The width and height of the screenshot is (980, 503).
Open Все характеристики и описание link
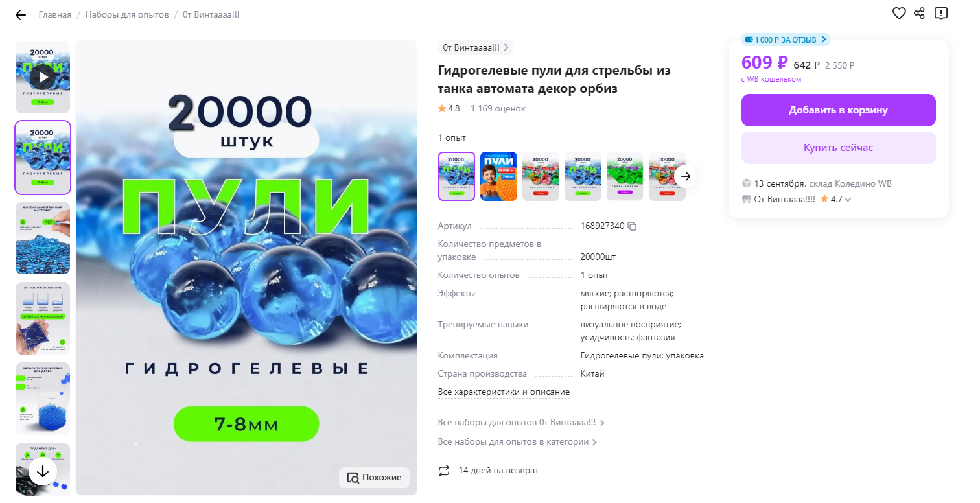[x=504, y=392]
